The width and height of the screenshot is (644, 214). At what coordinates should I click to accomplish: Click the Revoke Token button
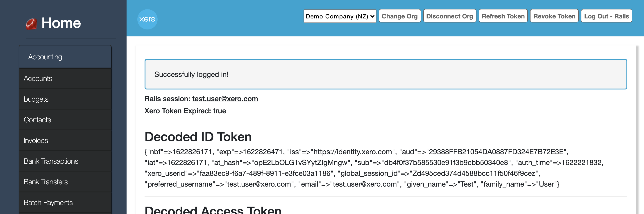click(x=554, y=16)
